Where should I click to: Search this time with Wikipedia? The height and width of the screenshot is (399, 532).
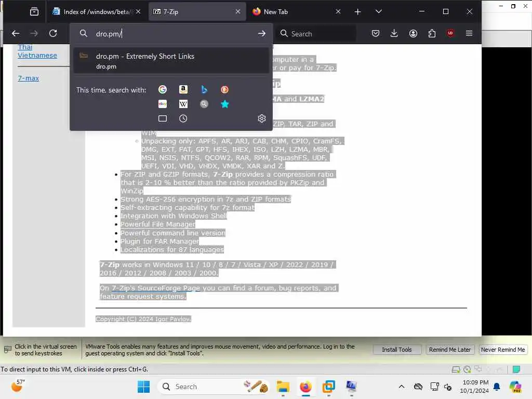(183, 104)
